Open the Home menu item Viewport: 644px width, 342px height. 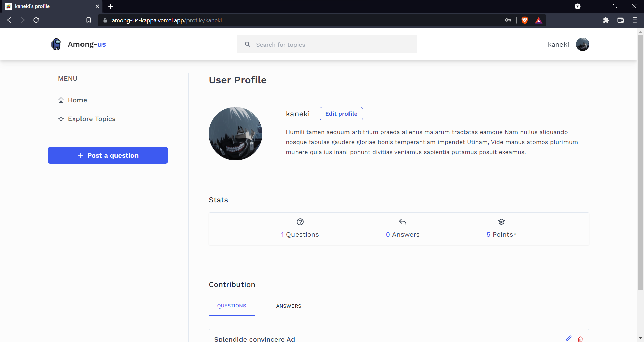point(72,100)
